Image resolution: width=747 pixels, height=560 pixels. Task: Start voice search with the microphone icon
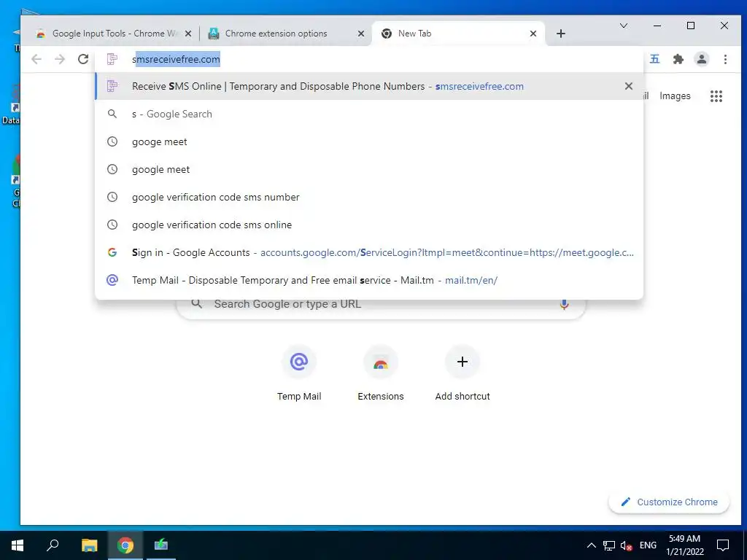pos(564,304)
